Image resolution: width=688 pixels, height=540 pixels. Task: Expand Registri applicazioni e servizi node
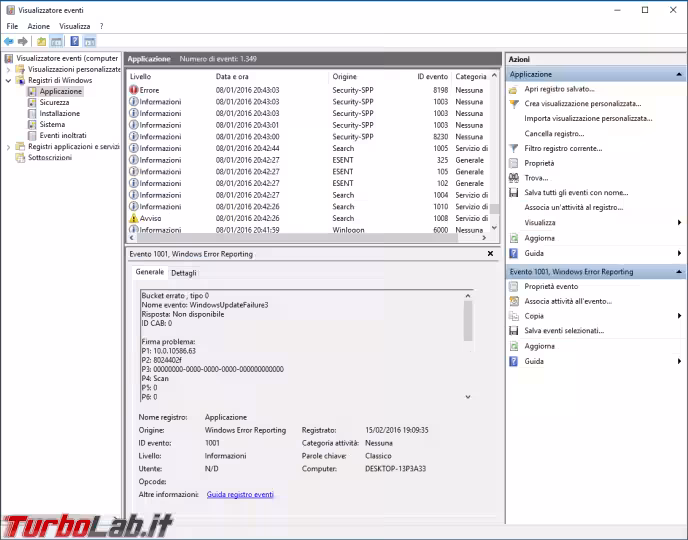click(x=8, y=147)
